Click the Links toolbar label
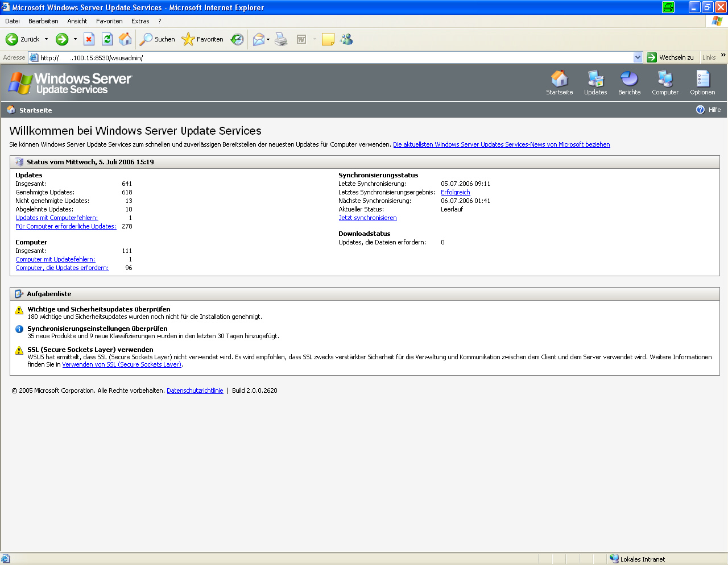 (x=709, y=57)
